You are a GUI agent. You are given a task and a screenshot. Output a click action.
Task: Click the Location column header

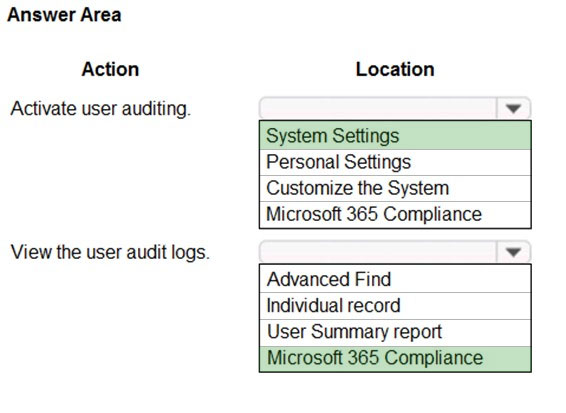395,69
